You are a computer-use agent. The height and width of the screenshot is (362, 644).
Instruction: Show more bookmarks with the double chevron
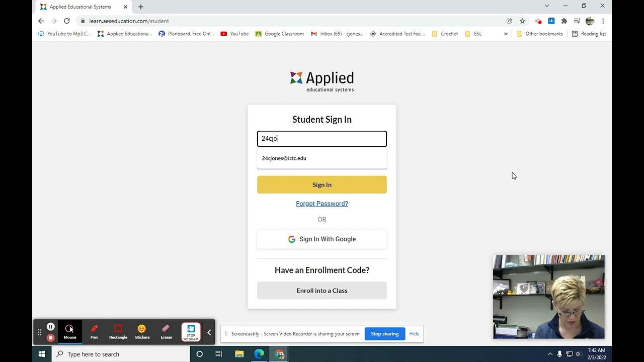(506, 34)
